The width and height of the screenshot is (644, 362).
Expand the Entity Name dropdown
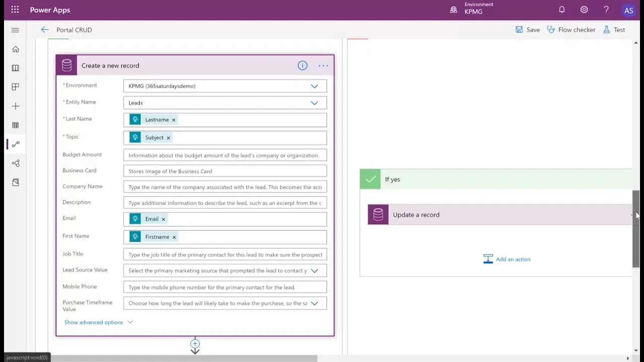click(314, 103)
